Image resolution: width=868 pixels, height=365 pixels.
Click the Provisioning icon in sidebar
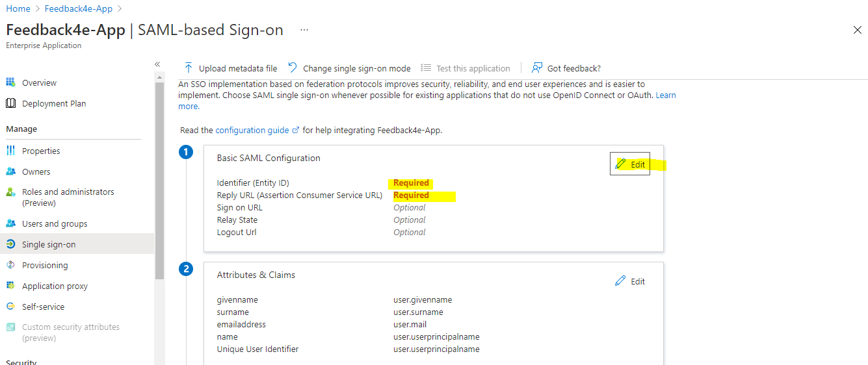click(x=10, y=265)
